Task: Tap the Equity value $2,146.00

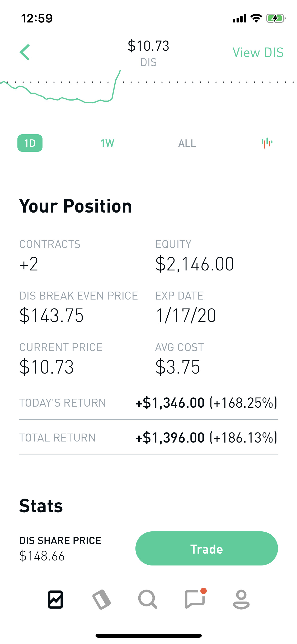Action: pos(195,264)
